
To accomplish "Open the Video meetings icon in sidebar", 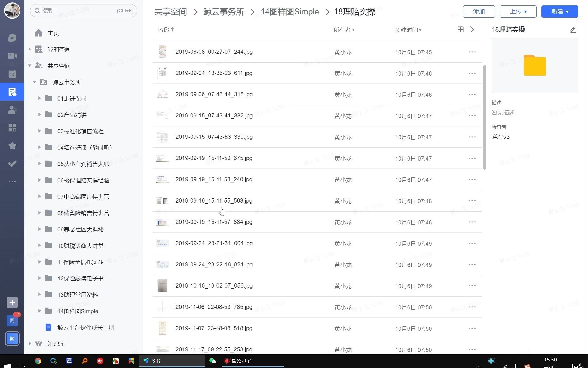I will click(12, 55).
